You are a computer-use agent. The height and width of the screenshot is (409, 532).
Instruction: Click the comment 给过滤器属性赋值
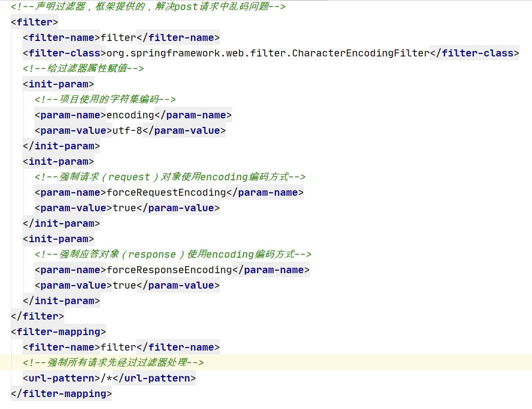tap(83, 68)
